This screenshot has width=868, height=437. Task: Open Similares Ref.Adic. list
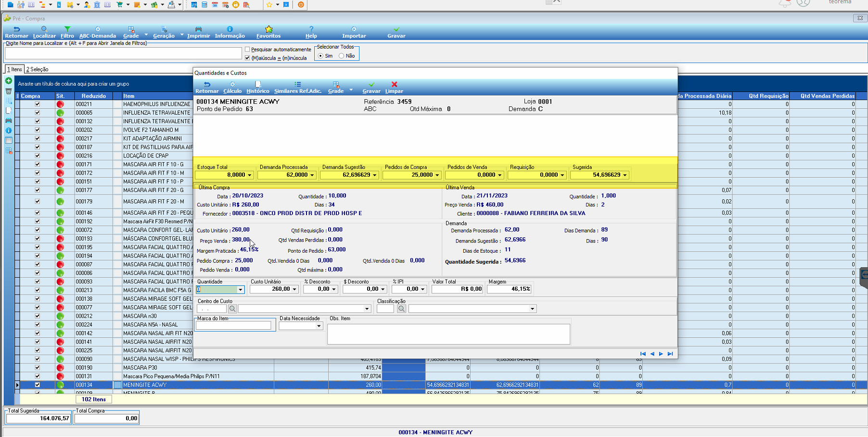(298, 87)
